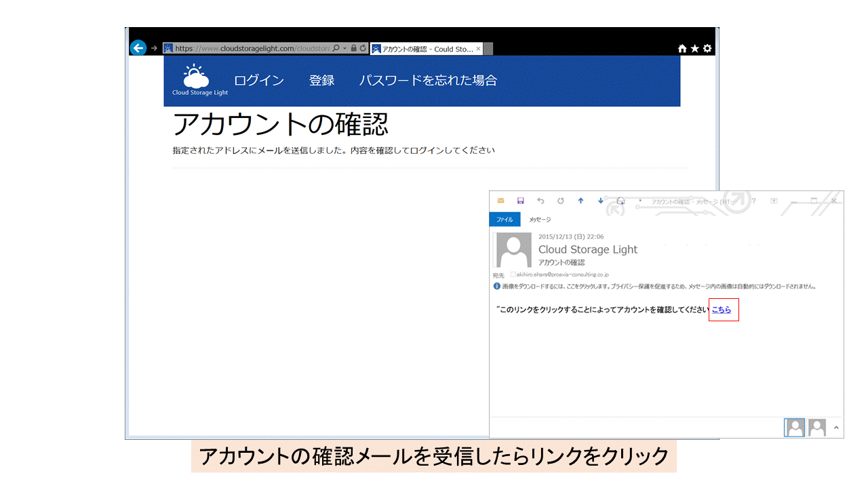
Task: Click the browser forward arrow
Action: 154,48
